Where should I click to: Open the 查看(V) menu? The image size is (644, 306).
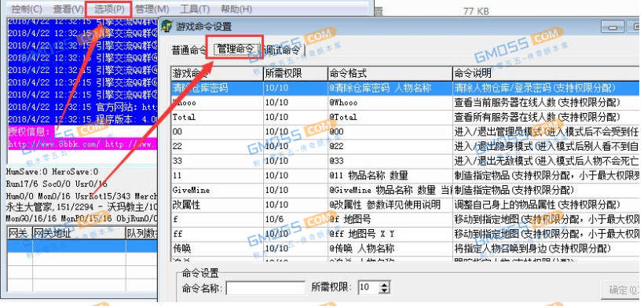pos(68,9)
